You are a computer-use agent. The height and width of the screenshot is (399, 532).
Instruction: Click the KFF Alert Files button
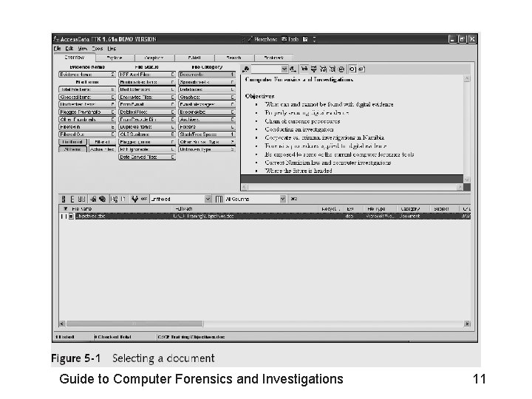tap(147, 75)
